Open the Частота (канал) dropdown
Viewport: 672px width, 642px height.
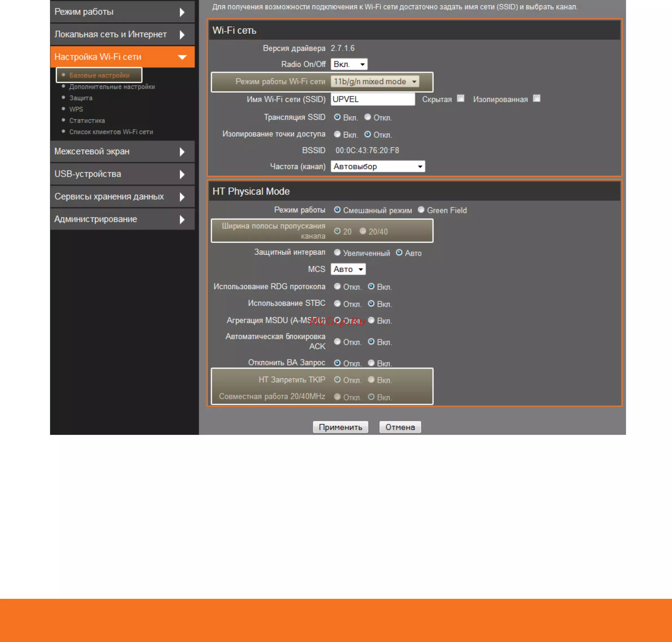click(378, 167)
